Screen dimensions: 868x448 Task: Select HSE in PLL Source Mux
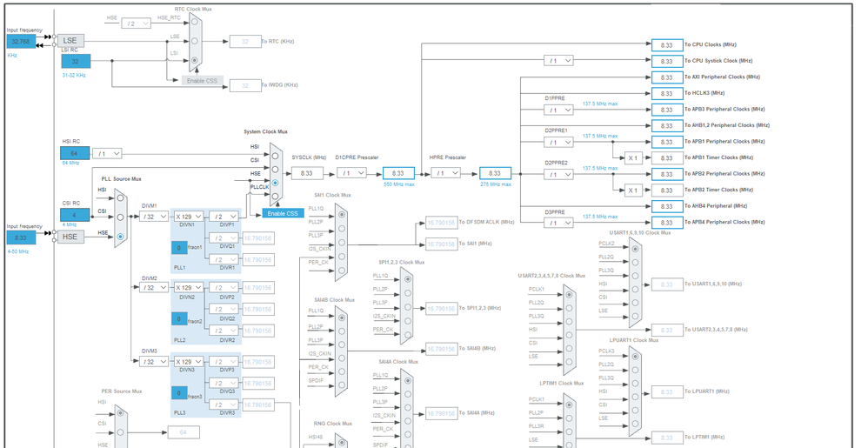point(120,237)
